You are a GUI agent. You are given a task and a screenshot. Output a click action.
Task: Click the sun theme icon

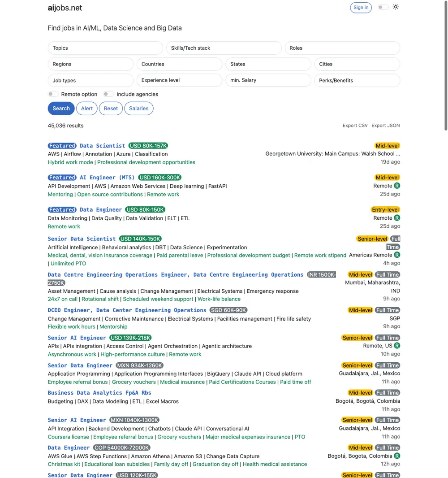(395, 7)
